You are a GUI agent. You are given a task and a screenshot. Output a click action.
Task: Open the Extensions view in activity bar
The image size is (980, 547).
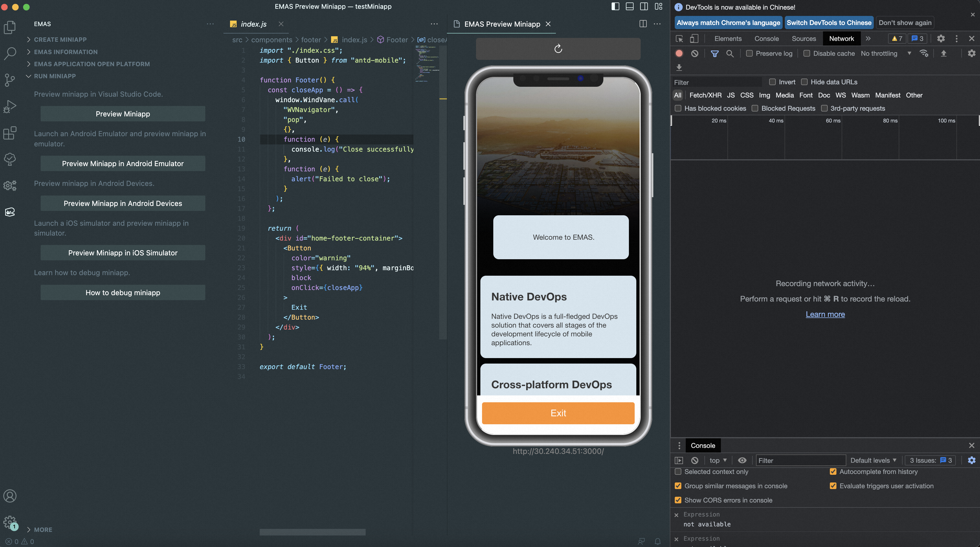pos(10,133)
